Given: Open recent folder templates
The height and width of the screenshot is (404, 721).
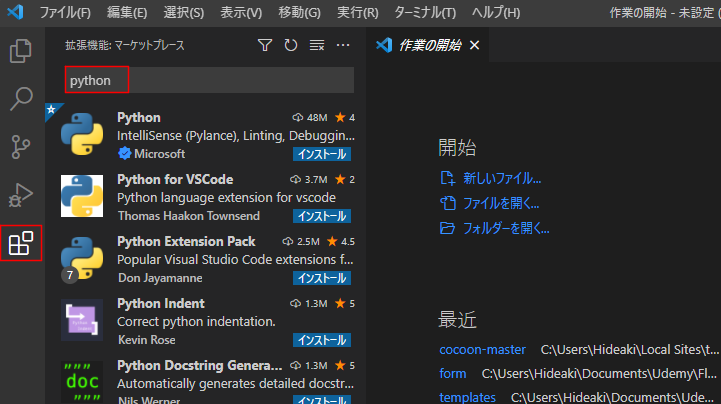Looking at the screenshot, I should (x=467, y=397).
